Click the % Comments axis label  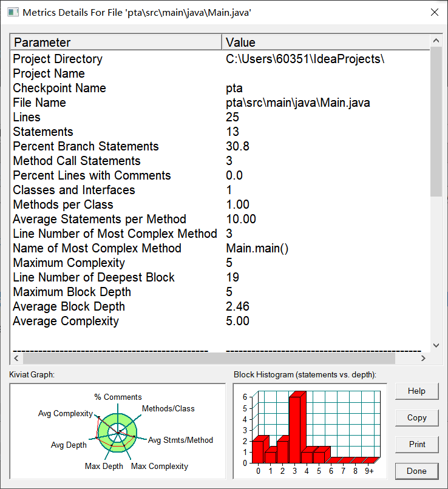[118, 397]
